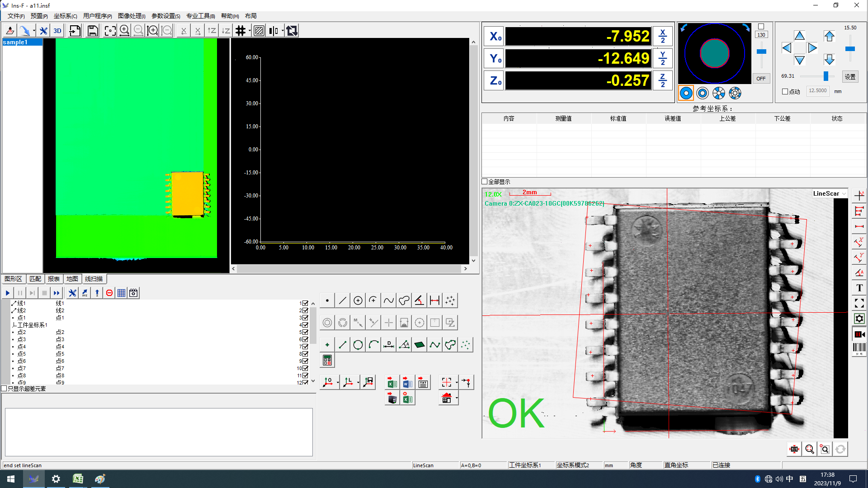
Task: Toggle the 点动 jog checkbox
Action: point(785,91)
